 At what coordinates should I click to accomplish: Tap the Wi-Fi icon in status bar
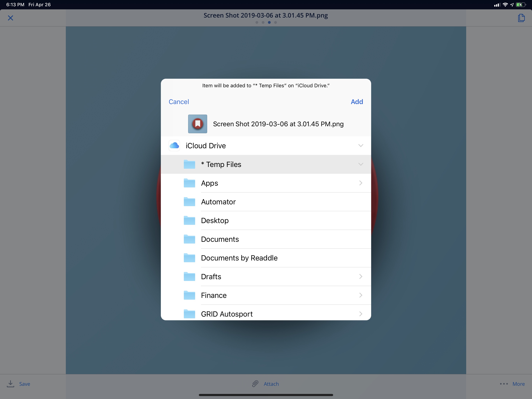click(x=505, y=4)
